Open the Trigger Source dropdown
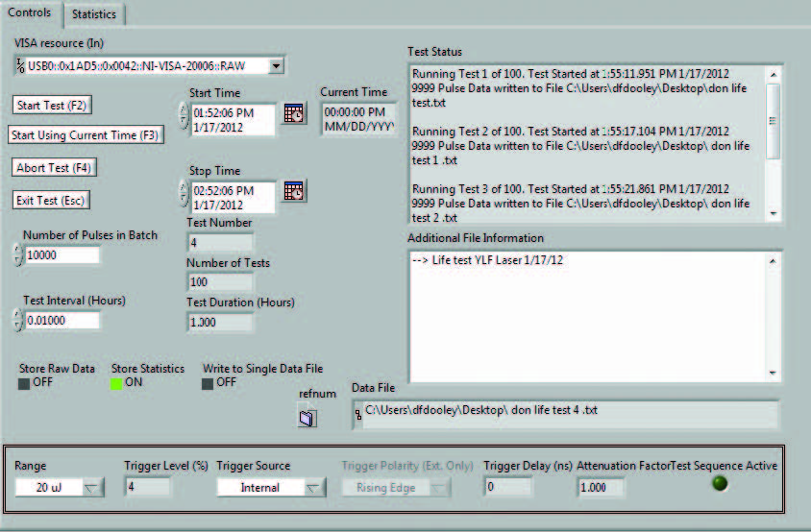The image size is (811, 532). point(314,488)
